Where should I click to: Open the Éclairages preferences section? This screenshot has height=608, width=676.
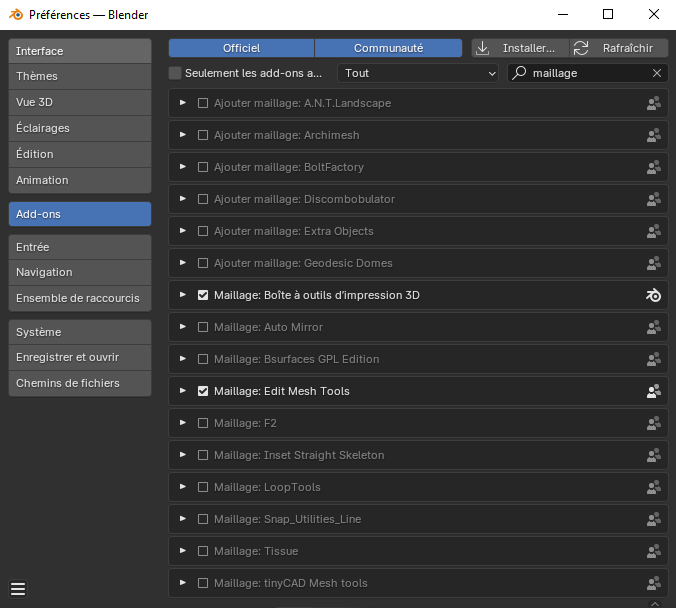click(x=80, y=128)
